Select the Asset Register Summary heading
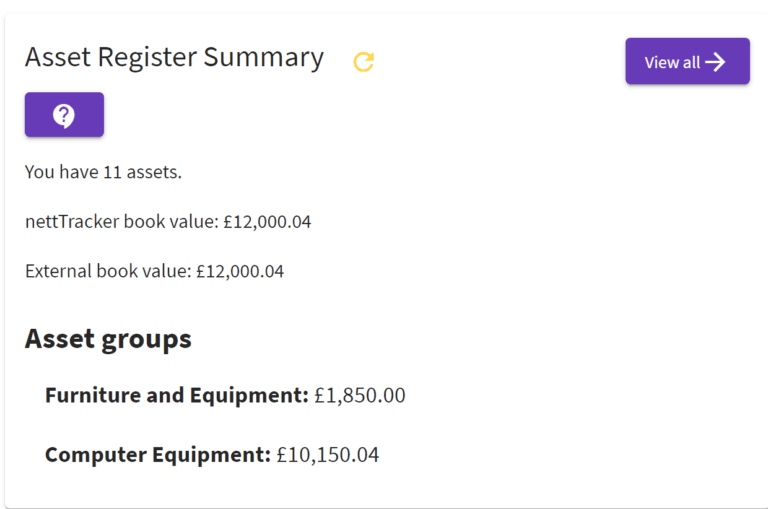Viewport: 768px width, 509px height. [174, 58]
